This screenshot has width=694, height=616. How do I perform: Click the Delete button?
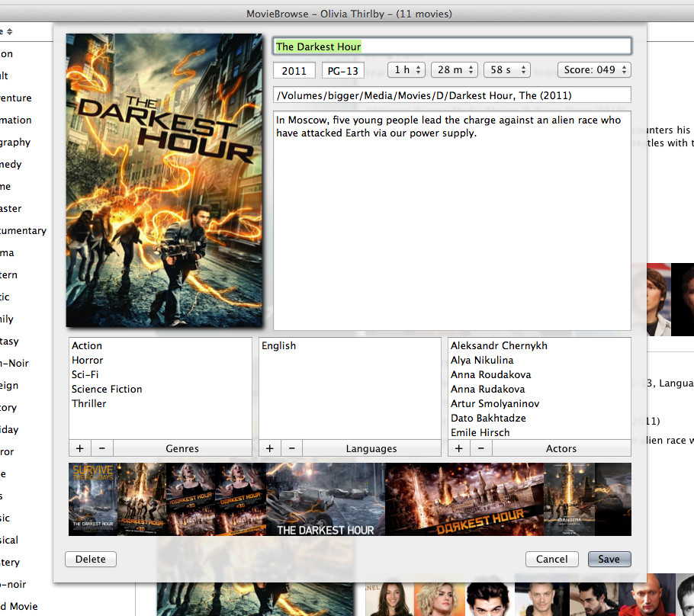coord(91,559)
